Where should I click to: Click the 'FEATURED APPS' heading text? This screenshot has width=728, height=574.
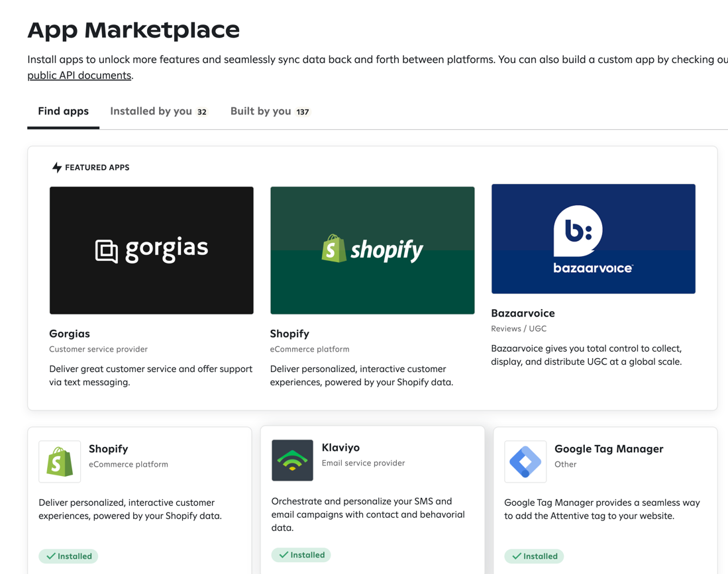coord(97,167)
